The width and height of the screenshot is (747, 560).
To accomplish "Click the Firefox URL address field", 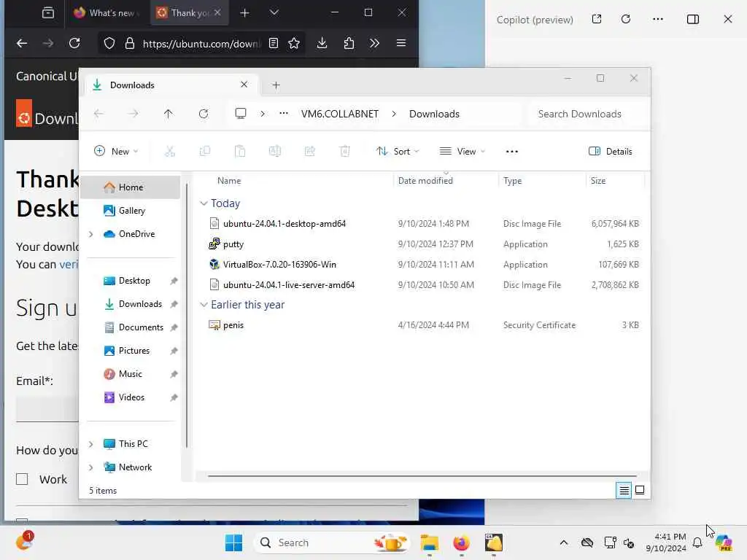I will click(x=201, y=43).
